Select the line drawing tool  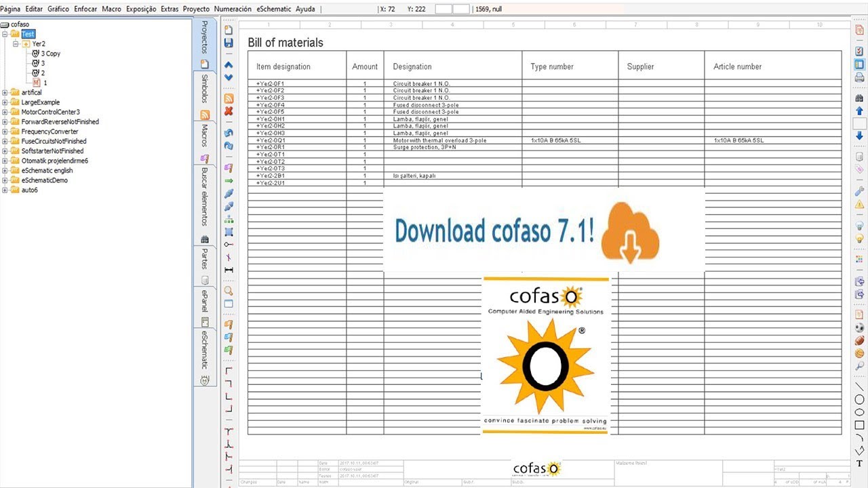tap(859, 387)
